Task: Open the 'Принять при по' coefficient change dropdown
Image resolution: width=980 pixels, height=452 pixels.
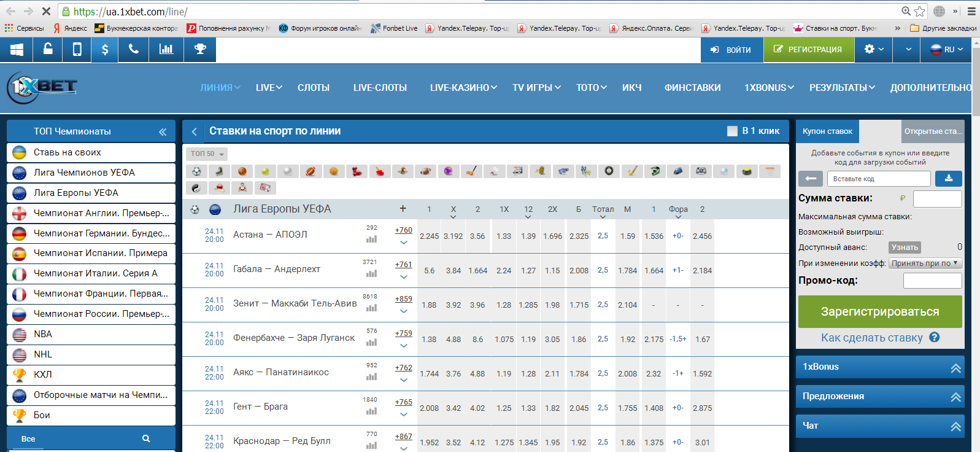Action: (925, 263)
